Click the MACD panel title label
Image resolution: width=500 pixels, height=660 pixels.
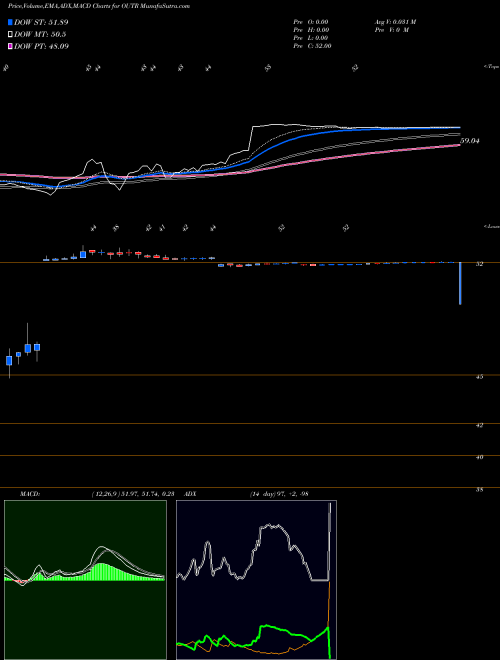(29, 494)
